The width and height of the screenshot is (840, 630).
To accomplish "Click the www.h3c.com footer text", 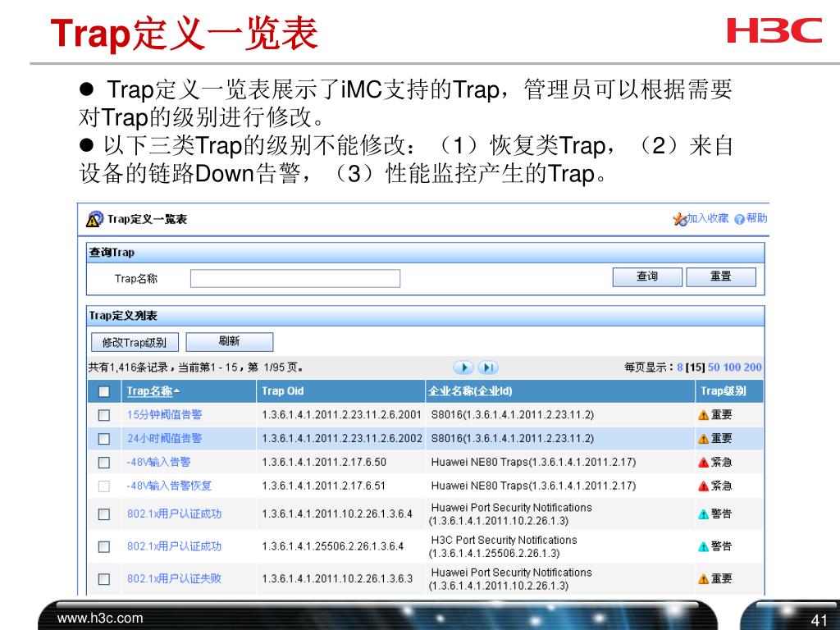I will coord(100,619).
